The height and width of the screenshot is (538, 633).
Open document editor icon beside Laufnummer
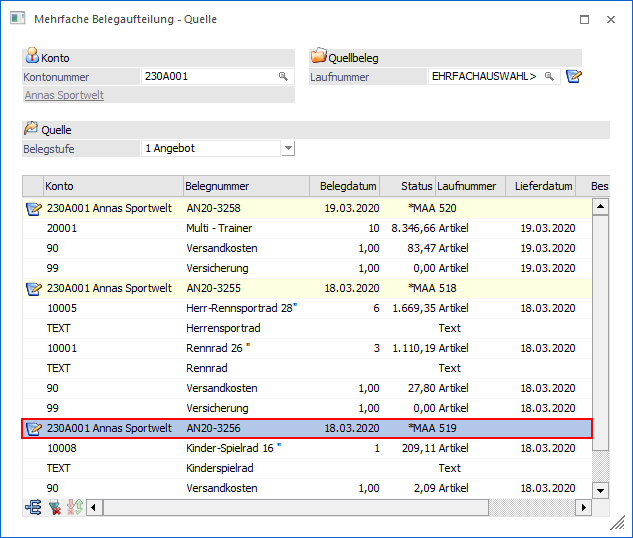tap(573, 76)
